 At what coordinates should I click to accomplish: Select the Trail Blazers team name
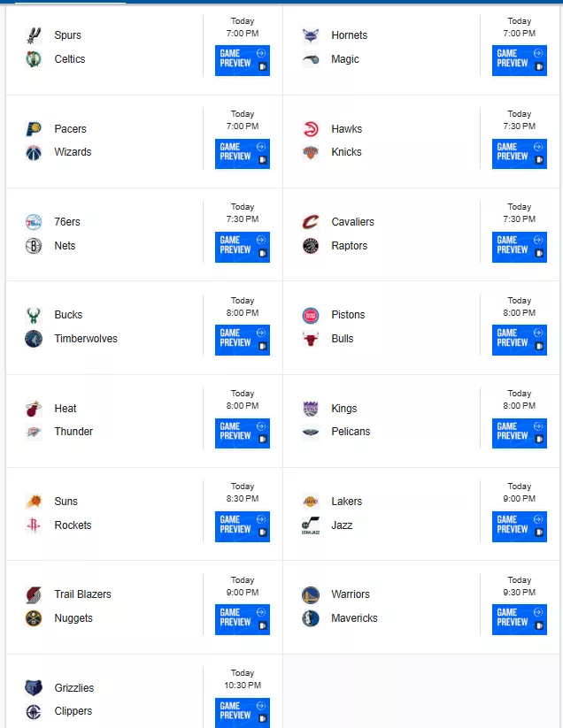(x=82, y=594)
